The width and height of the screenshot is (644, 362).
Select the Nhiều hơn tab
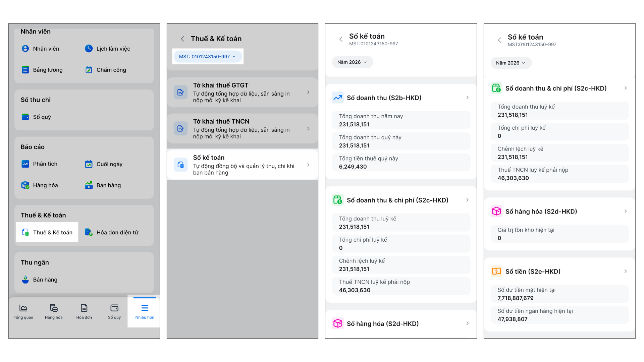point(145,311)
